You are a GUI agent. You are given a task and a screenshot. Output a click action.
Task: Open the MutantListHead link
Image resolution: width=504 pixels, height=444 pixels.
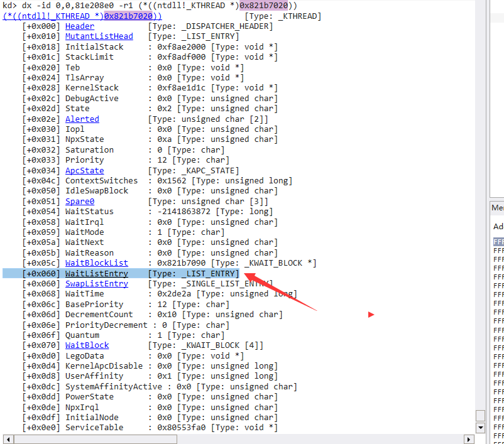pos(99,36)
